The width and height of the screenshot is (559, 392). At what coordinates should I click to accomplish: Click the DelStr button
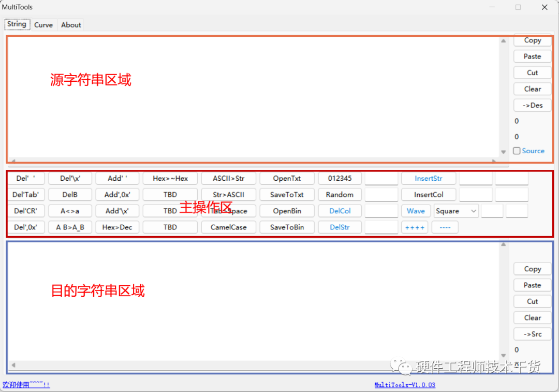(340, 227)
